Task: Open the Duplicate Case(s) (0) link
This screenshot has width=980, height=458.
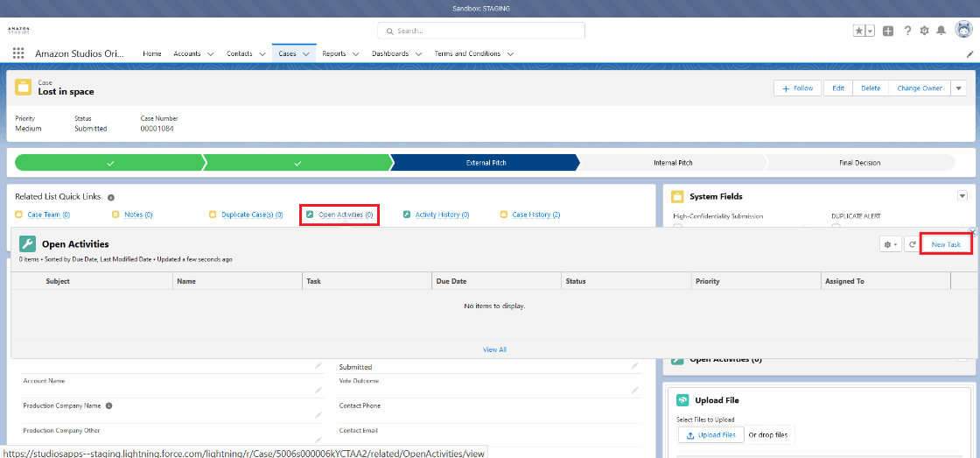Action: (253, 215)
